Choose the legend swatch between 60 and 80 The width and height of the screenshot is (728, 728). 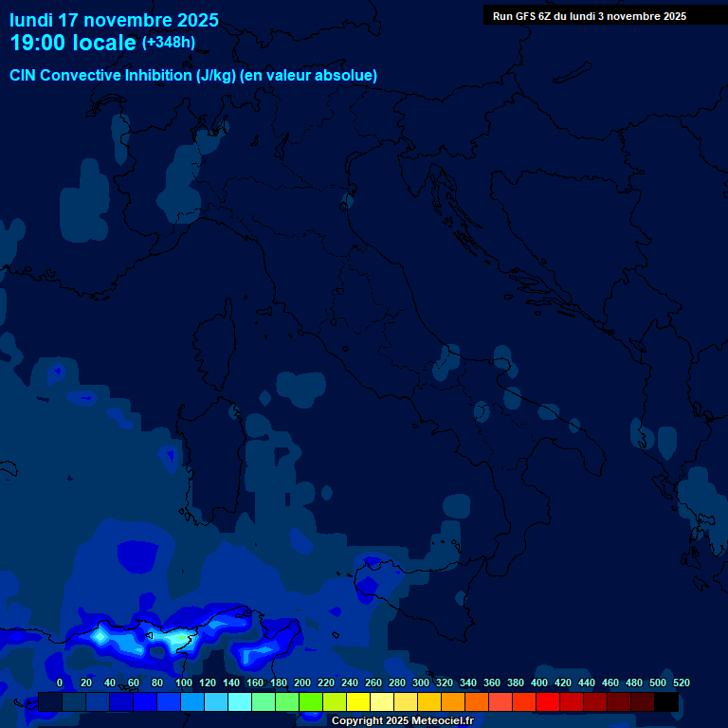pyautogui.click(x=145, y=701)
